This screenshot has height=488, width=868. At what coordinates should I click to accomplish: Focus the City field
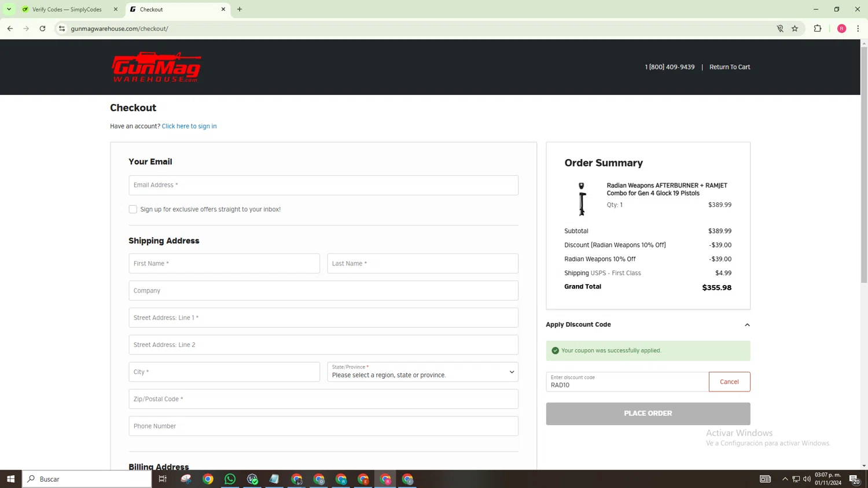pyautogui.click(x=224, y=372)
